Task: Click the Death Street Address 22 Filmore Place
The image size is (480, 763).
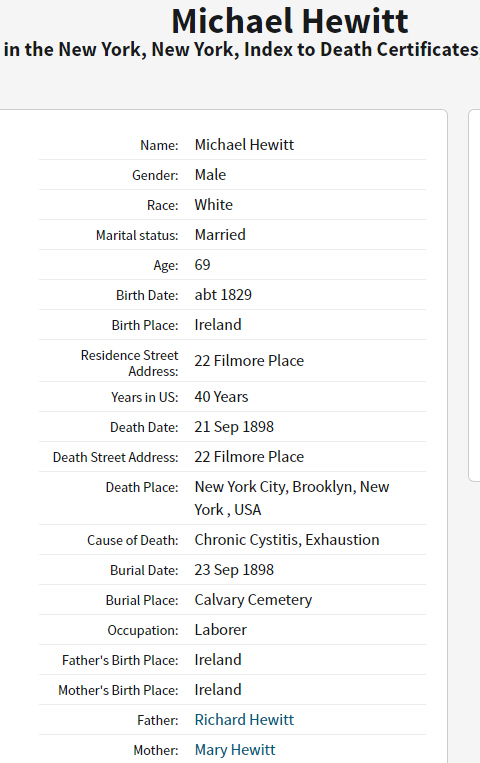Action: tap(249, 457)
